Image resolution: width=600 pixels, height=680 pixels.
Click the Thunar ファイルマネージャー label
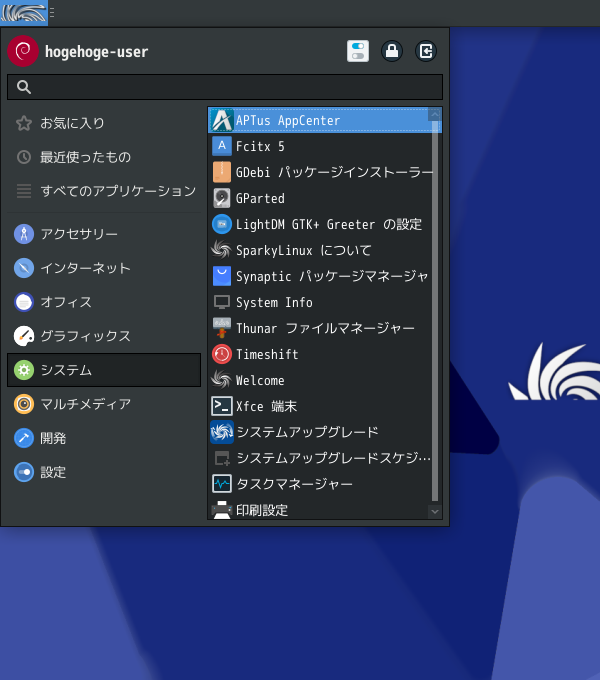tap(325, 328)
